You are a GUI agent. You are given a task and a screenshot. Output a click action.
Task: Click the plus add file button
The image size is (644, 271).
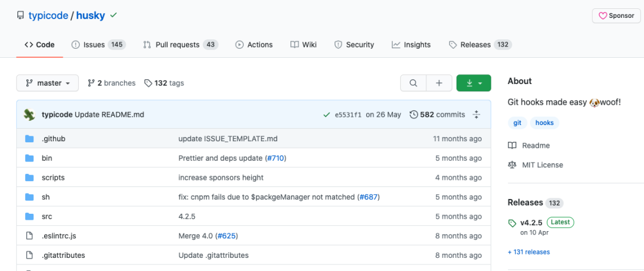pos(439,83)
